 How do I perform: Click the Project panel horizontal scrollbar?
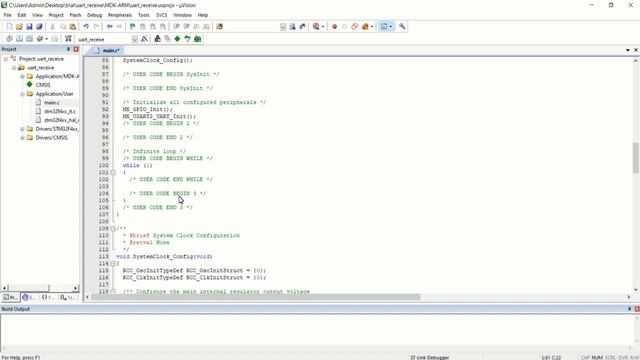(x=40, y=288)
